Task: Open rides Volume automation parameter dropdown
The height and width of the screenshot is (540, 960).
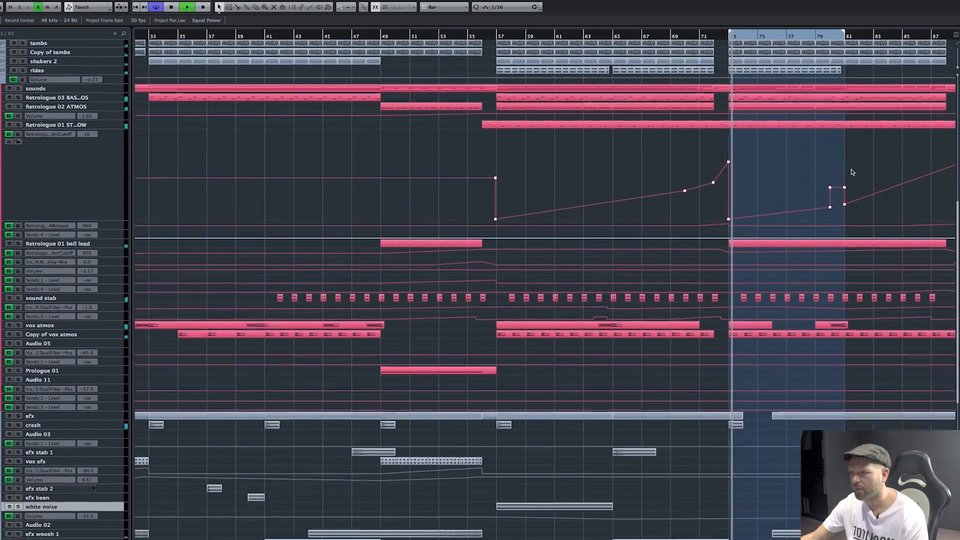Action: tap(54, 80)
